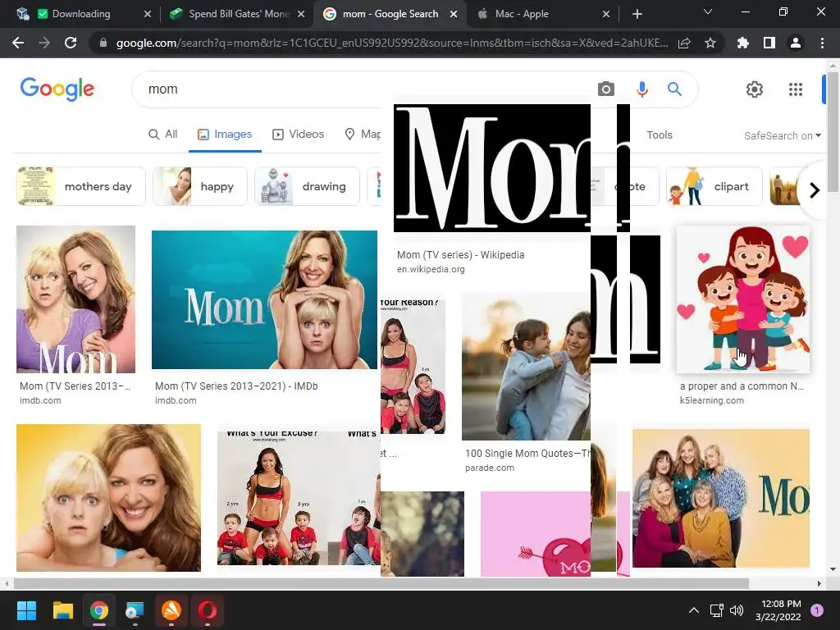
Task: Go to the Google homepage logo
Action: [57, 89]
